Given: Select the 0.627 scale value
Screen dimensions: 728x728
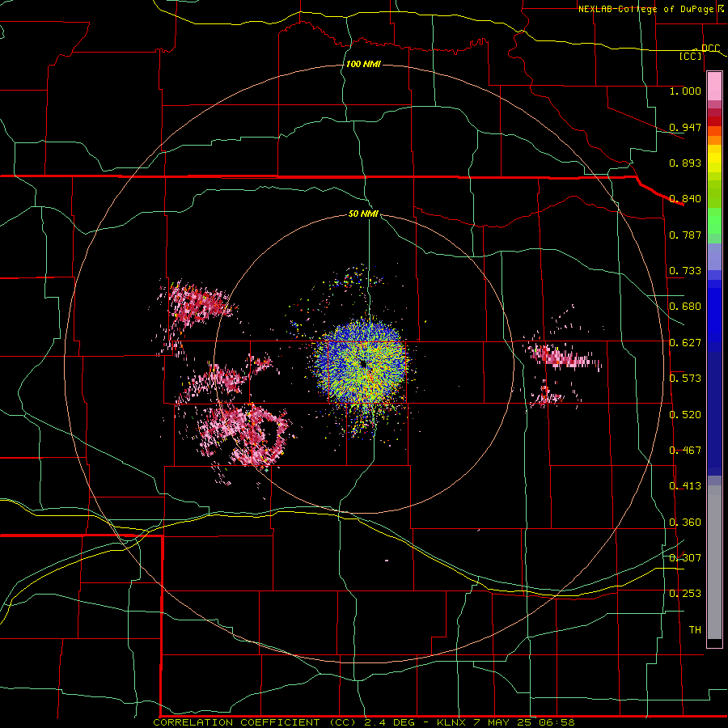Looking at the screenshot, I should 685,343.
